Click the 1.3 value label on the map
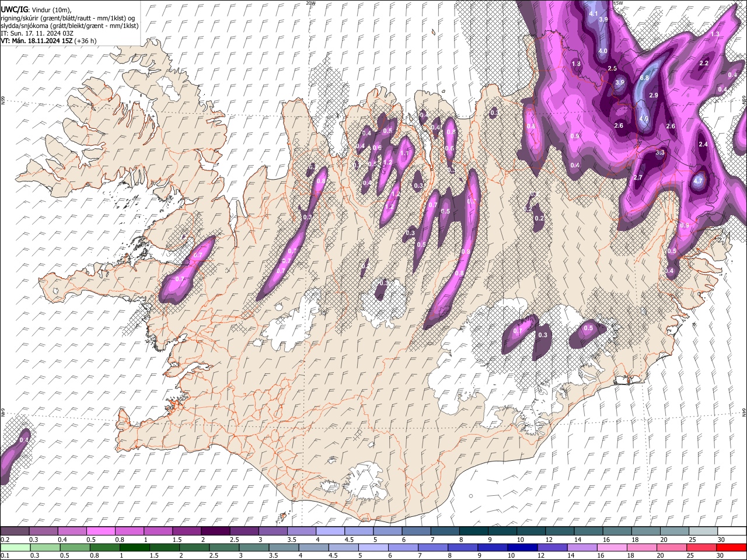 [x=715, y=34]
